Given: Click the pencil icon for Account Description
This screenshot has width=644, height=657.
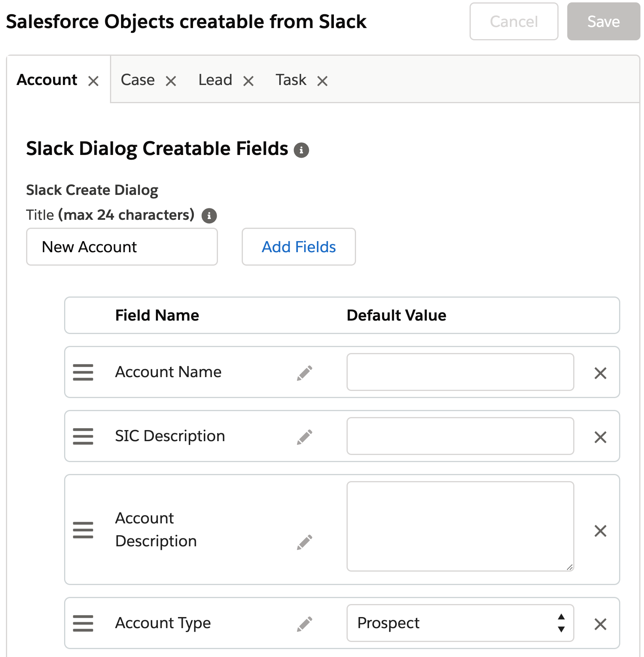Looking at the screenshot, I should 305,542.
